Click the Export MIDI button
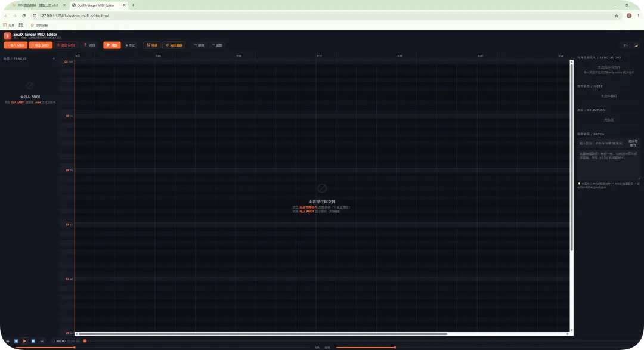 click(x=41, y=45)
